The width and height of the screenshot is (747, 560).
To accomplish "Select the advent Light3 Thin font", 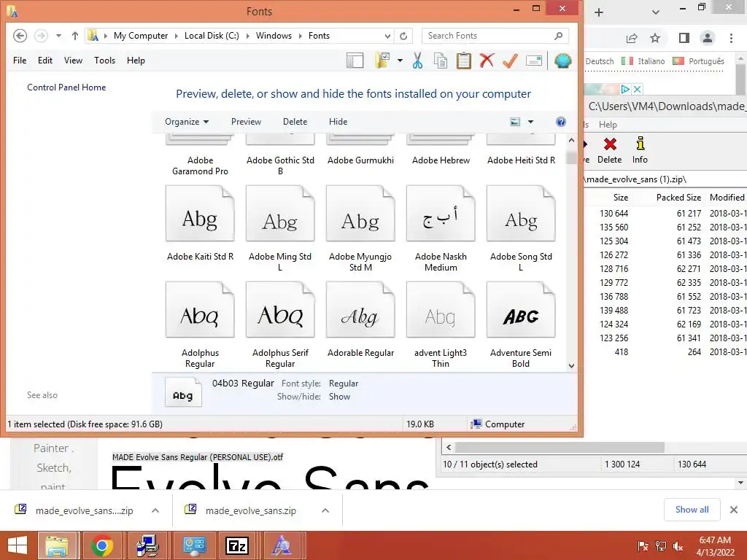I will [x=441, y=324].
